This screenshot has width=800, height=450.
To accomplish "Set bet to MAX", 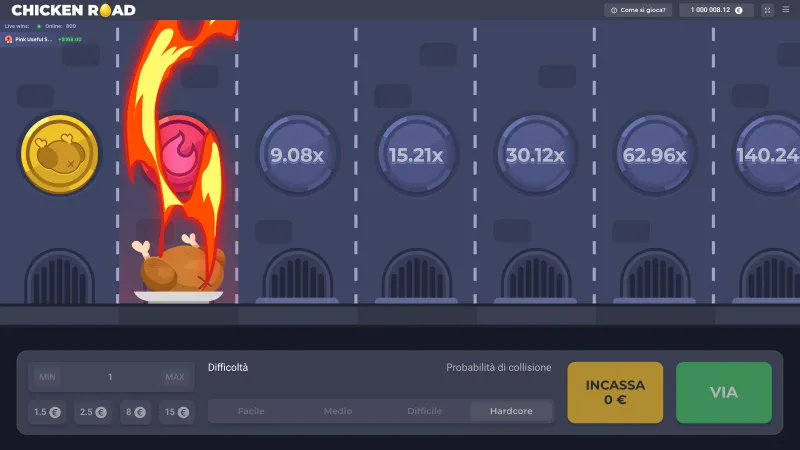I will (174, 377).
